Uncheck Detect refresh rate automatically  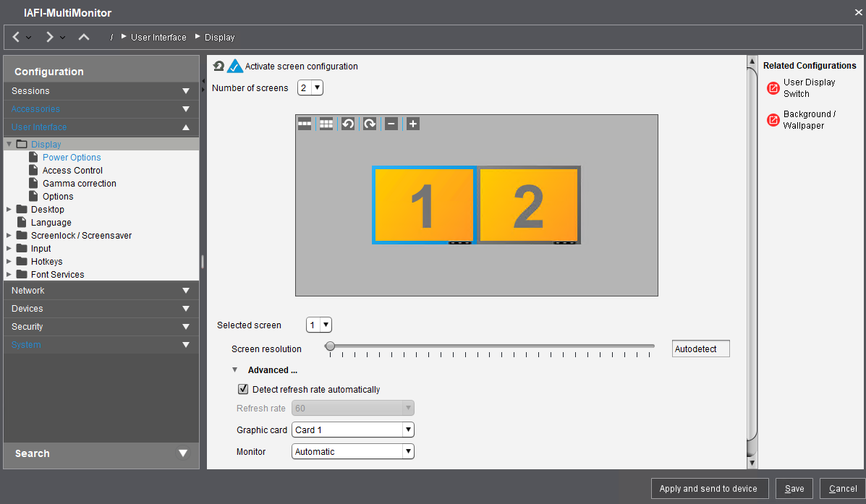pyautogui.click(x=243, y=389)
